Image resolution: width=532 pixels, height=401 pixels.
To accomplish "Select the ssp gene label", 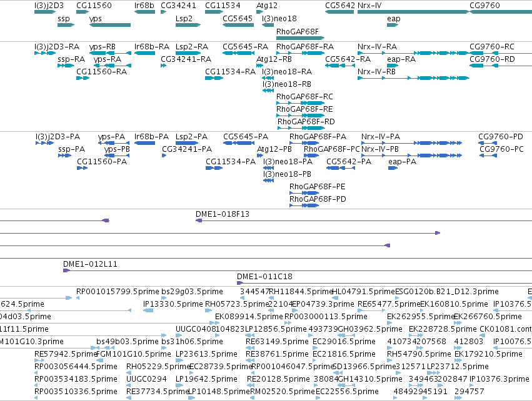I will 64,19.
